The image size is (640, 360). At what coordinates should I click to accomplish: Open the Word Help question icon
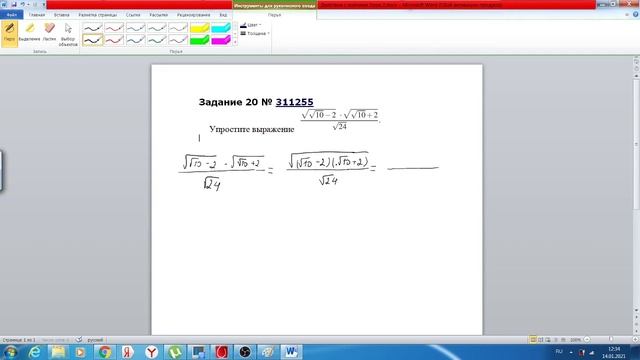[636, 15]
